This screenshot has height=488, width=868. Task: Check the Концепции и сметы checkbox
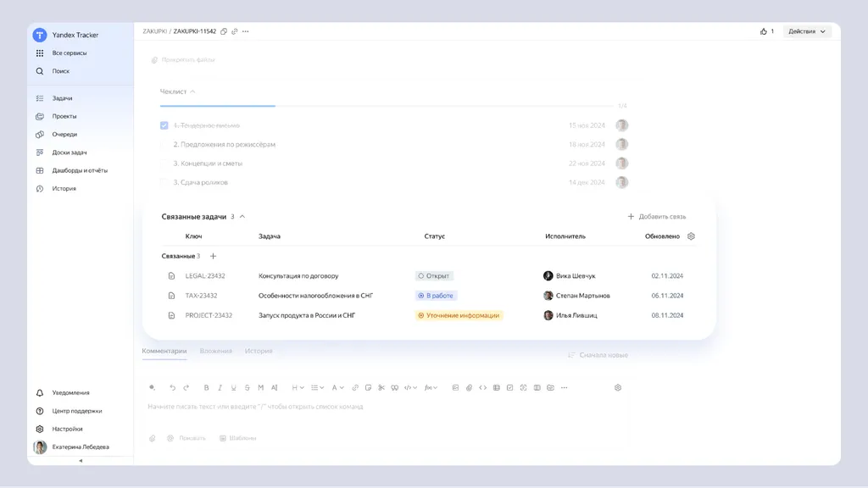point(164,164)
